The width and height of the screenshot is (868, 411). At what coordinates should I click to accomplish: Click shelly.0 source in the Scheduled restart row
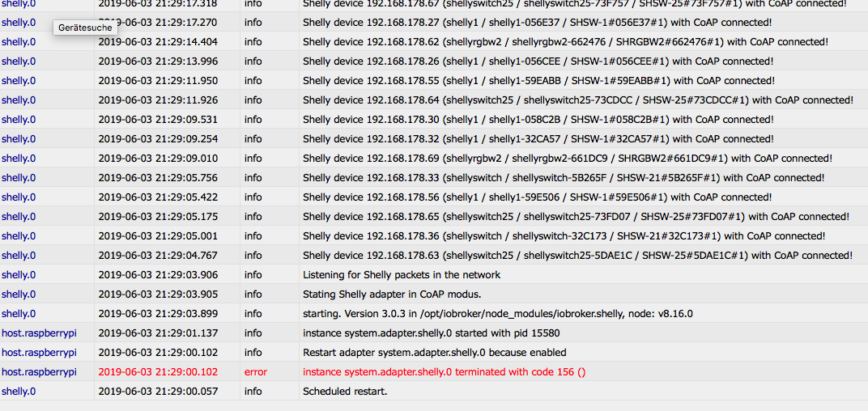click(19, 391)
